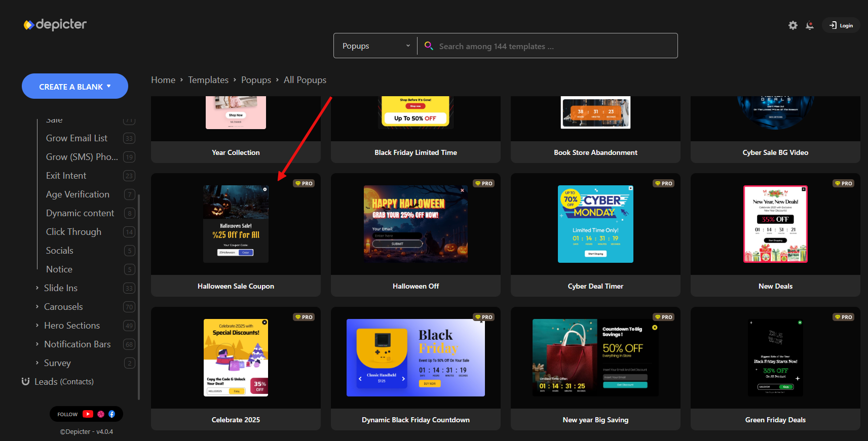Viewport: 868px width, 441px height.
Task: Click Black Friday Limited Time title
Action: pyautogui.click(x=416, y=152)
